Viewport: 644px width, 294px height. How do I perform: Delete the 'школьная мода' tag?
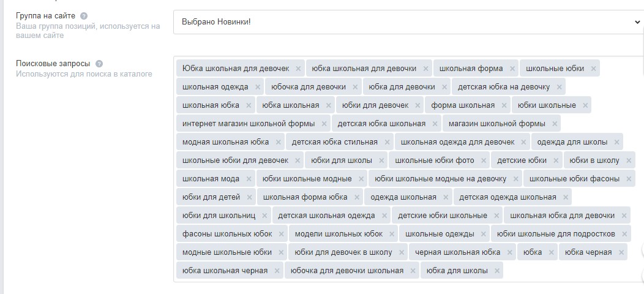point(249,179)
